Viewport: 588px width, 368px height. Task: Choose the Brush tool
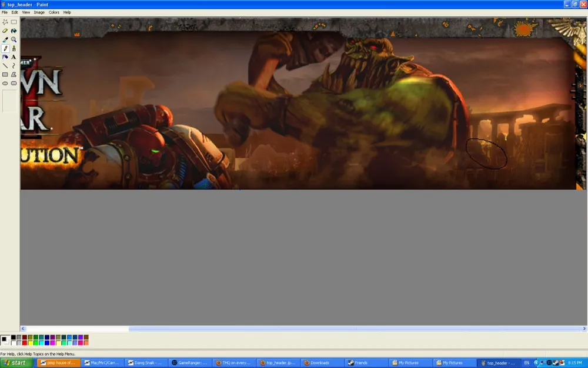click(x=14, y=48)
